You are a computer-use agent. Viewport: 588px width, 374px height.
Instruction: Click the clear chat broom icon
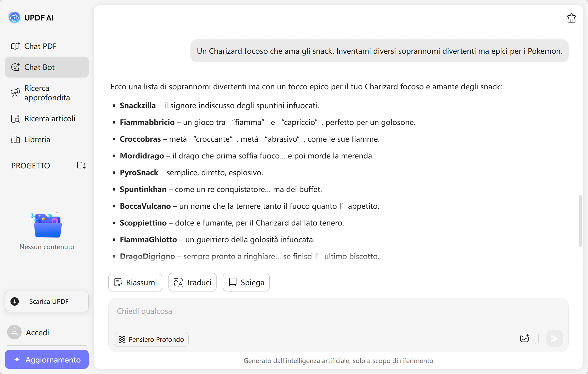click(x=571, y=18)
